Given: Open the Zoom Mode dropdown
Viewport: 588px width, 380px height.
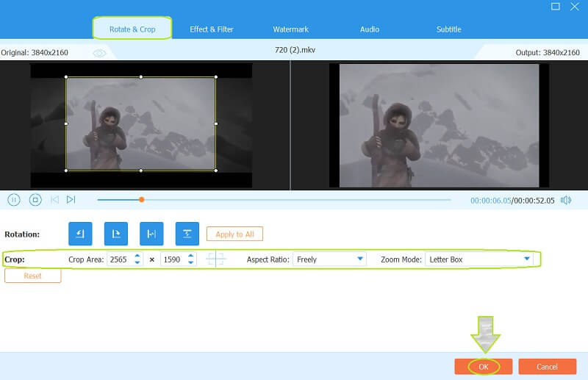Looking at the screenshot, I should coord(479,259).
